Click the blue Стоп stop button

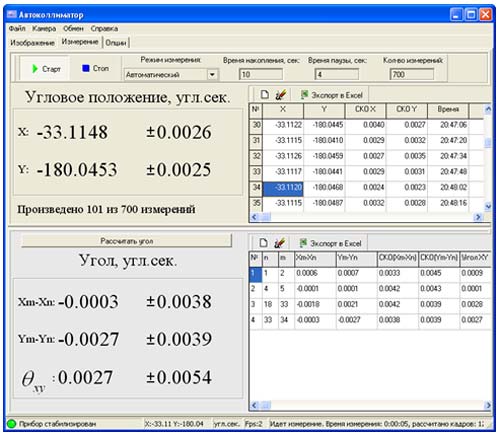click(x=95, y=68)
